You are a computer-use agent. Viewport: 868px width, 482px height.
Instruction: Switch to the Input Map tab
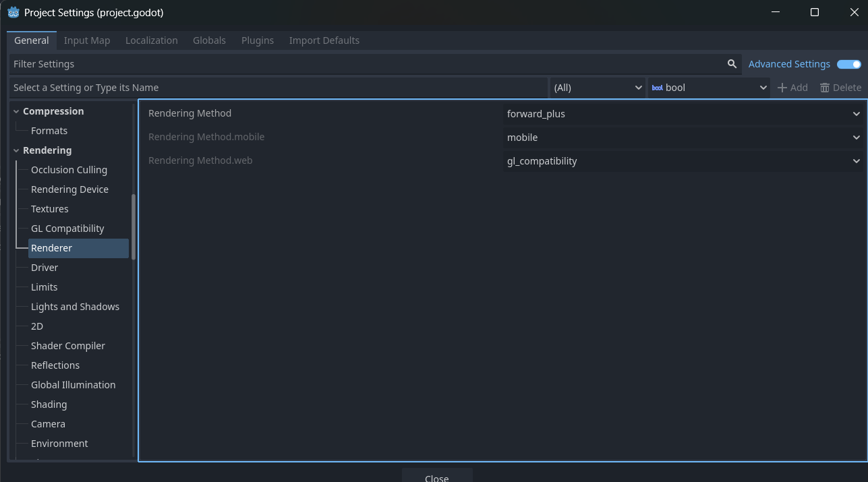pyautogui.click(x=87, y=40)
